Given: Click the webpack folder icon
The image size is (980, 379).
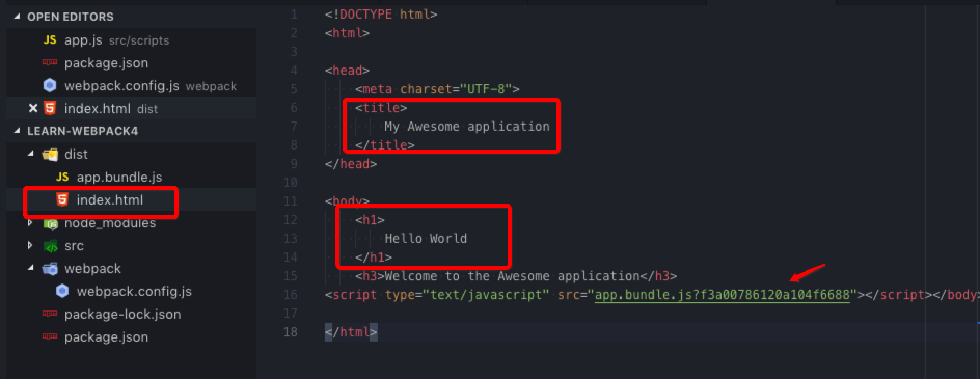Looking at the screenshot, I should (x=50, y=268).
